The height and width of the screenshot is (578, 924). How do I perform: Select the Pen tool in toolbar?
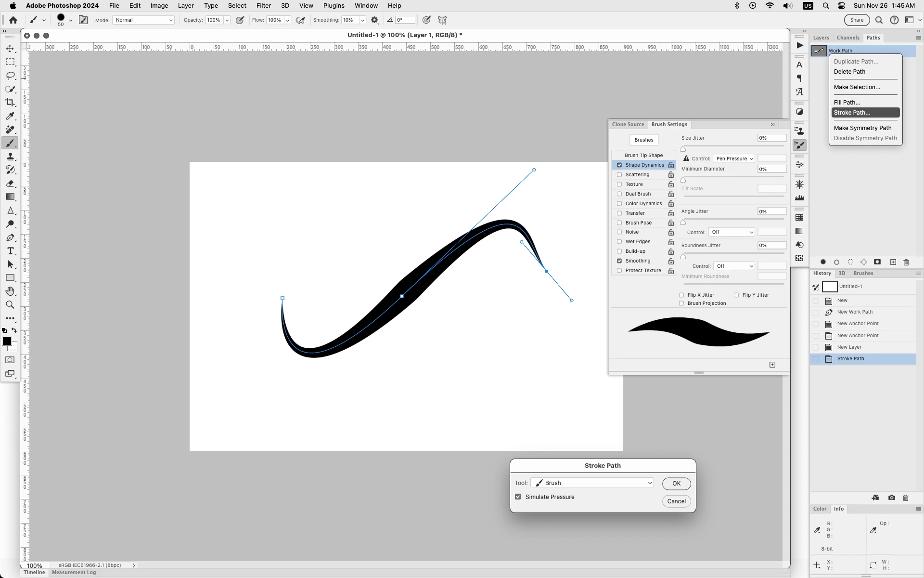point(10,237)
